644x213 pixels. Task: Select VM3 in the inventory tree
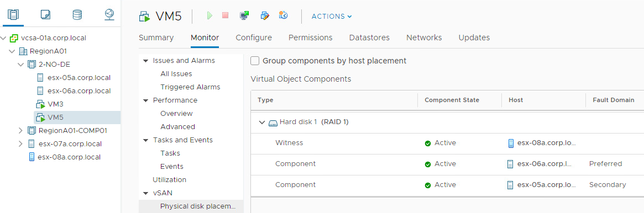coord(55,104)
